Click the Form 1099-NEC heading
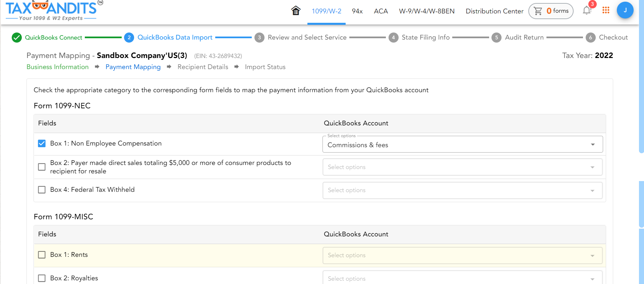 [x=62, y=106]
